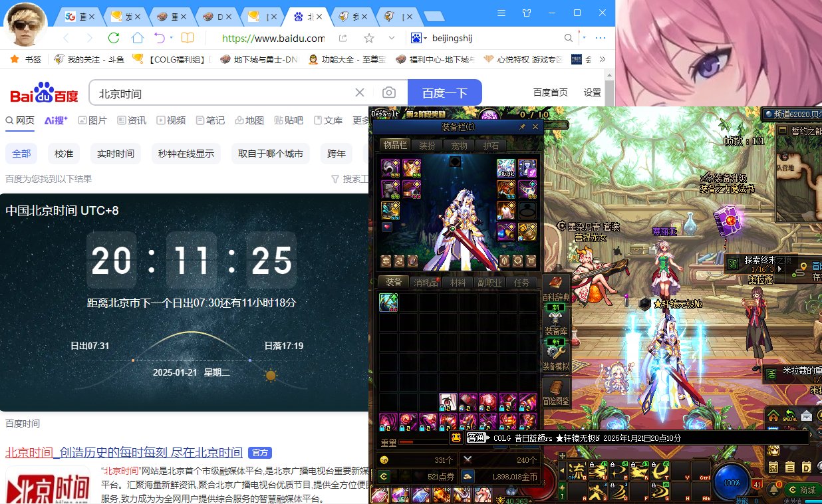Image resolution: width=822 pixels, height=504 pixels.
Task: Open the 冒险图鉴 adventure codex
Action: [x=557, y=392]
